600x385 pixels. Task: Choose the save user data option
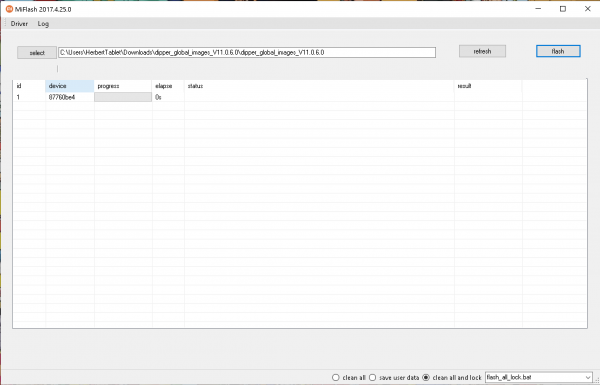[372, 377]
